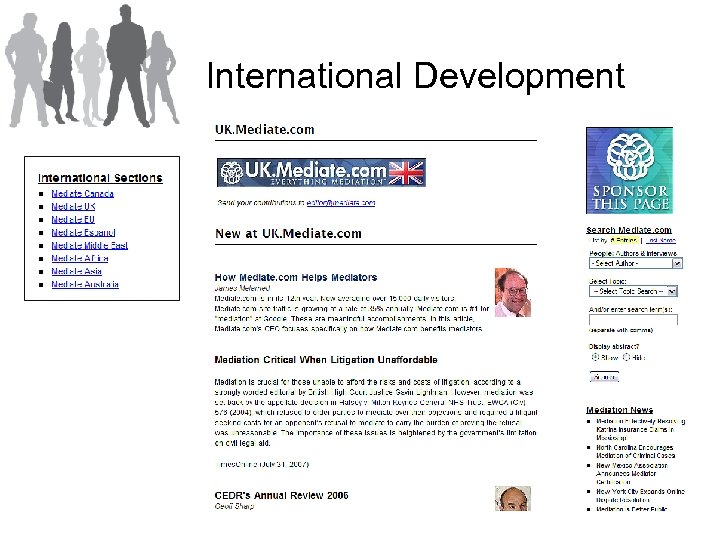Click the search terms input field

tap(633, 319)
